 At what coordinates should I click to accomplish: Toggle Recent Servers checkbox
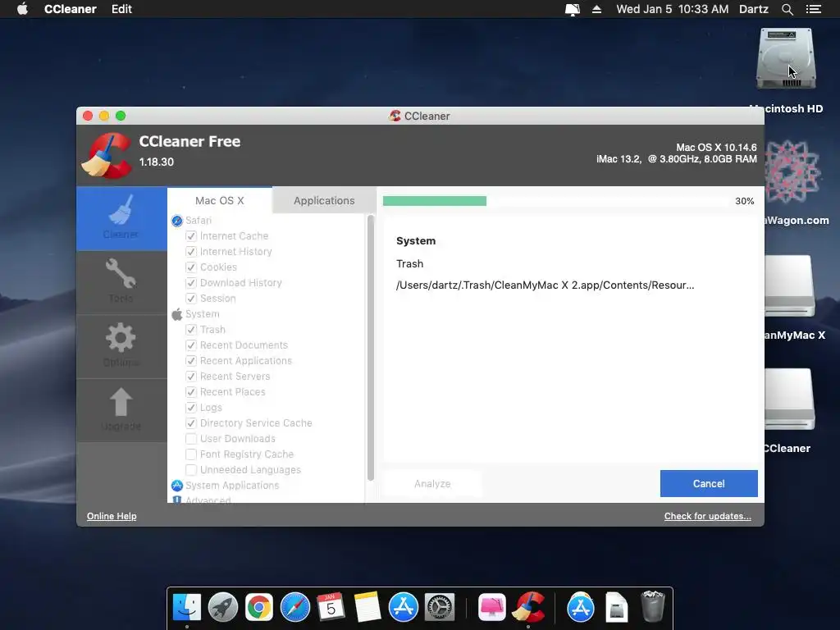point(190,377)
